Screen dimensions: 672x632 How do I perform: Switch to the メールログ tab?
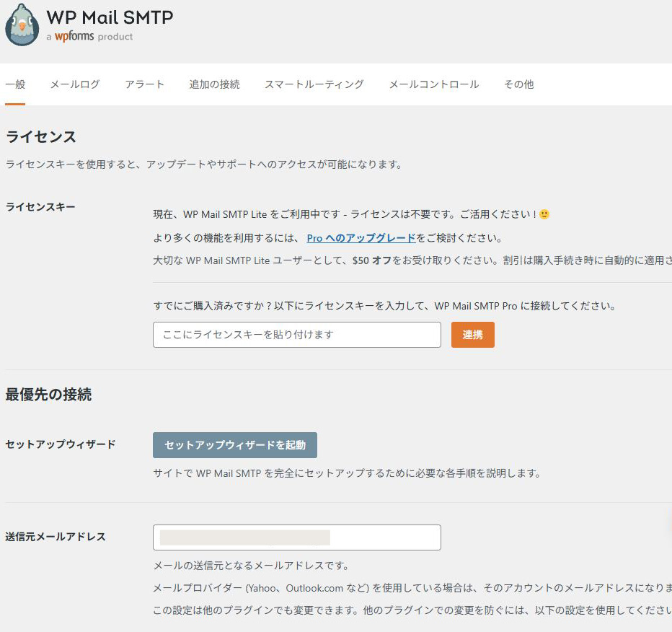tap(75, 84)
